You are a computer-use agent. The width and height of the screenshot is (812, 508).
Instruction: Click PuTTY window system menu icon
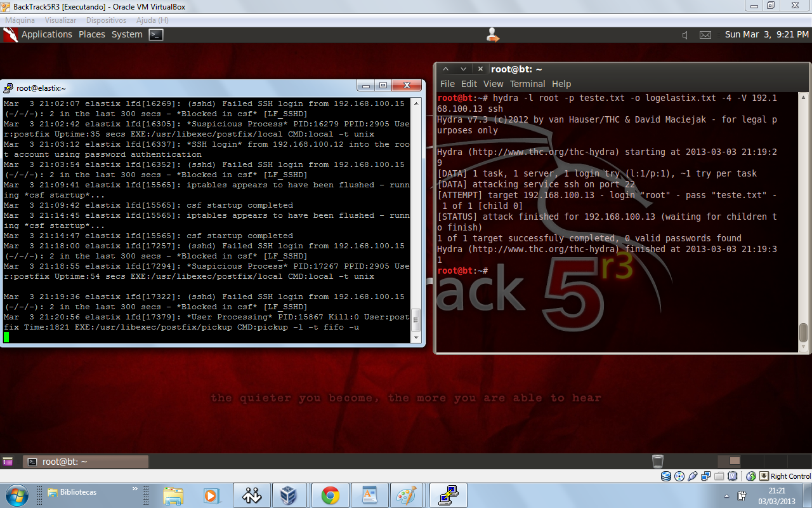(8, 88)
